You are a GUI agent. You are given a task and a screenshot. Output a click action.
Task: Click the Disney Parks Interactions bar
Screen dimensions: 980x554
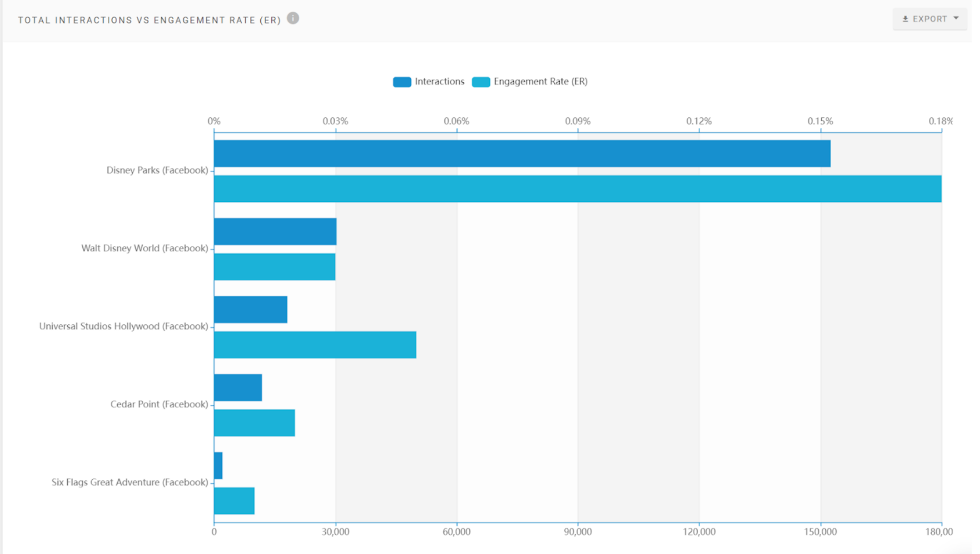[x=522, y=154]
